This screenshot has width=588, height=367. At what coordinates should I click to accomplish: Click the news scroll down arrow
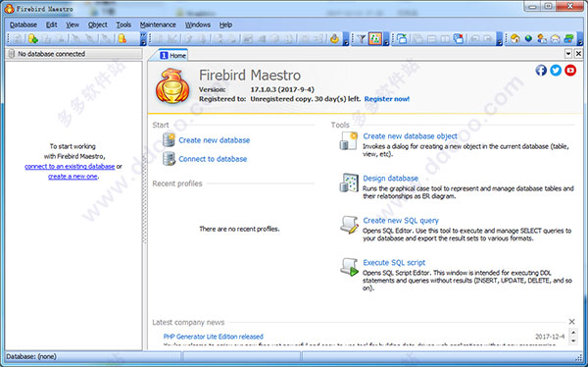pos(573,341)
